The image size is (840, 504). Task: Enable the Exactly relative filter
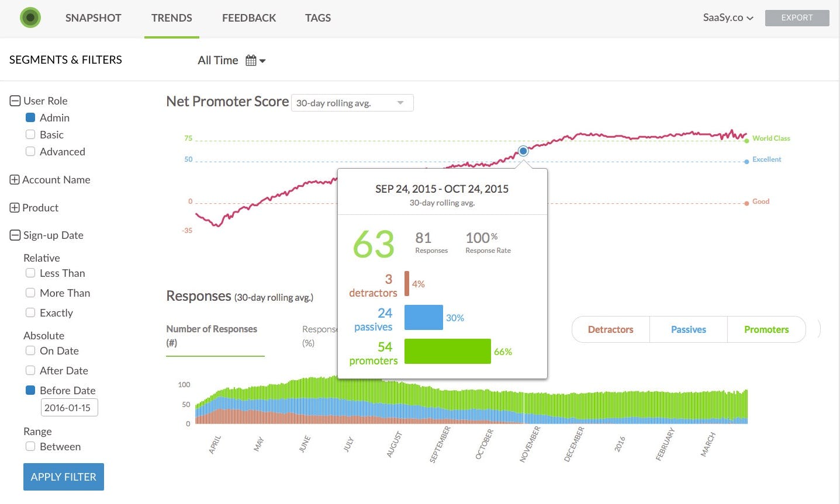pos(30,312)
